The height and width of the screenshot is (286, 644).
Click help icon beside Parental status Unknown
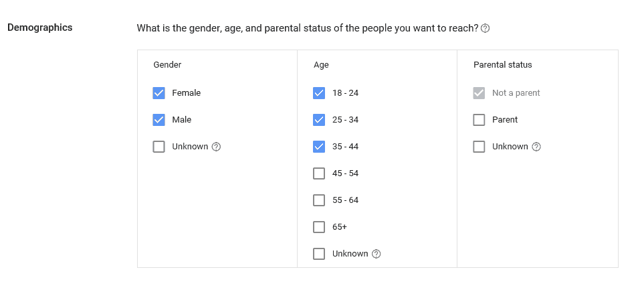536,147
